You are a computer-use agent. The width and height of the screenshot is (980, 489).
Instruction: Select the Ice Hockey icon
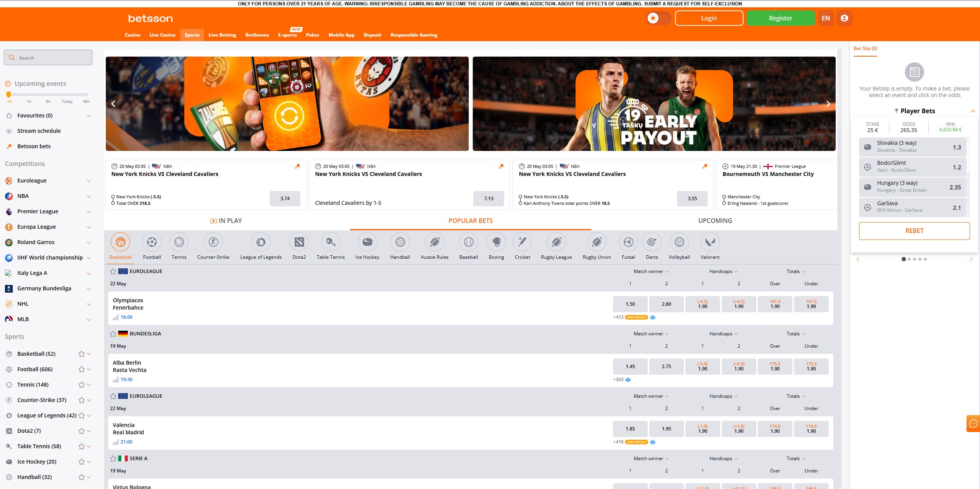(x=367, y=242)
